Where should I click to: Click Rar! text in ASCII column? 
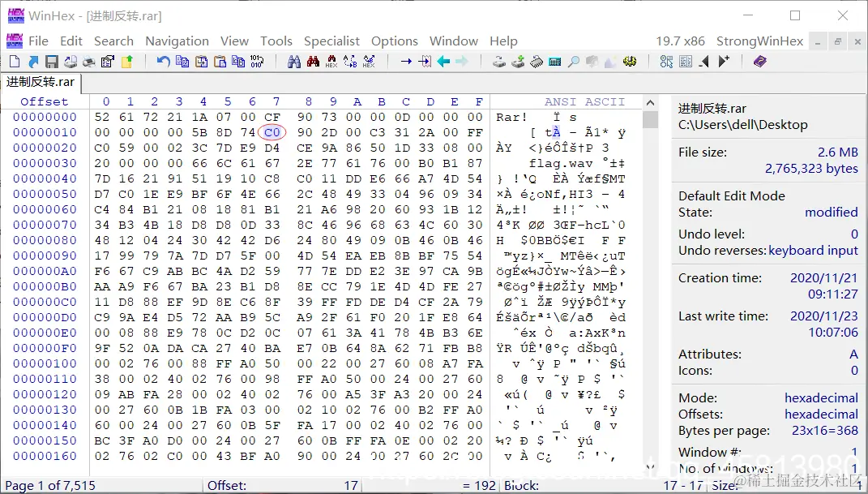coord(511,117)
